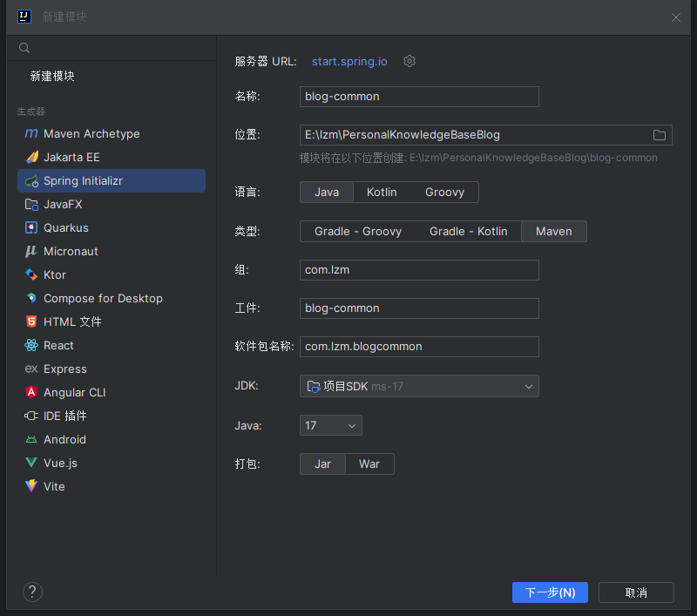Choose War packaging
697x616 pixels.
pyautogui.click(x=369, y=464)
